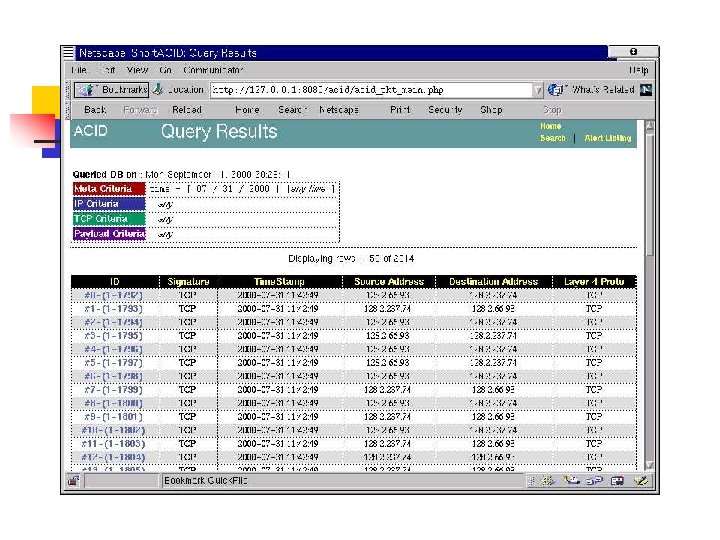Open the Newsgroups icon in component bar

coord(594,481)
